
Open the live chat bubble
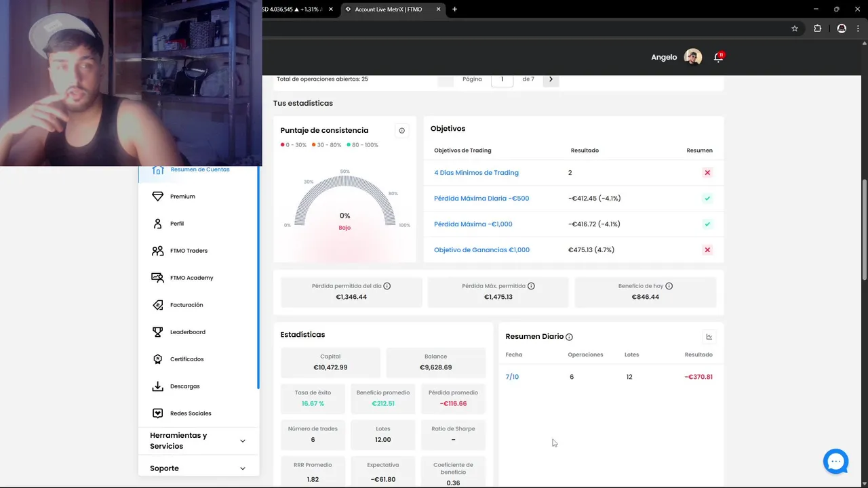836,462
